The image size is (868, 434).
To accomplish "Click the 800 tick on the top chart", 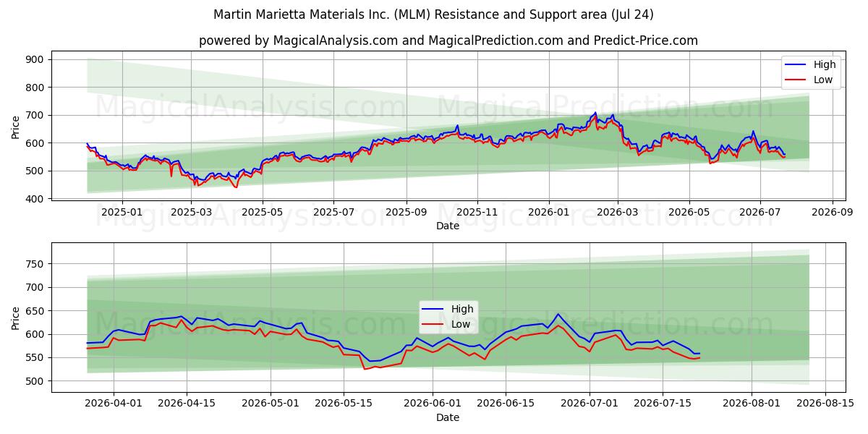I will [x=35, y=88].
